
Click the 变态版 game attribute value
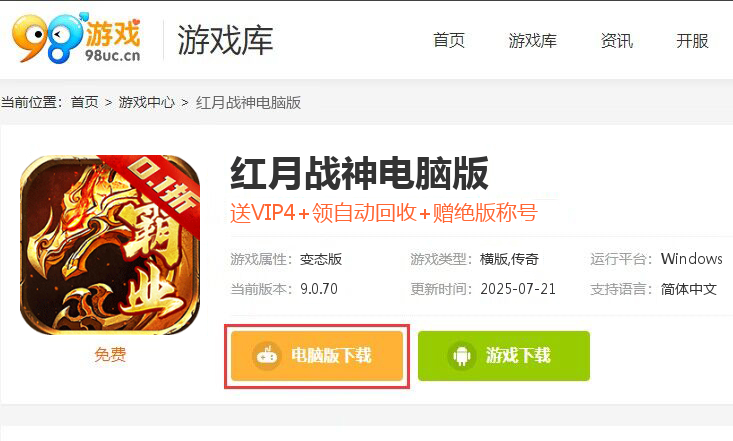coord(321,259)
